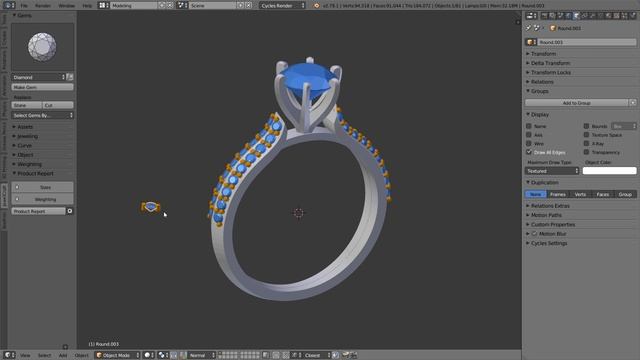The image size is (640, 360).
Task: Open the Texture properties tab
Action: pyautogui.click(x=616, y=16)
